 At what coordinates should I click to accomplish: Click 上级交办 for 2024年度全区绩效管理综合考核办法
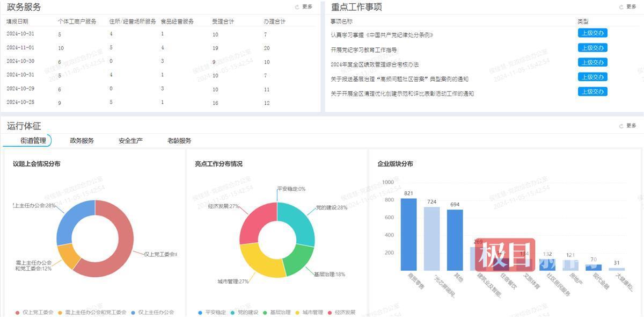point(593,62)
